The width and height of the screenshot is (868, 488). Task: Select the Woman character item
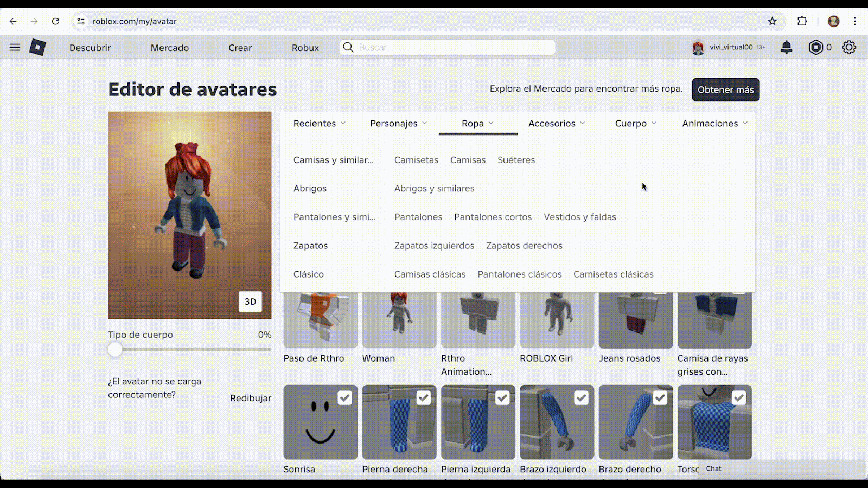click(399, 320)
